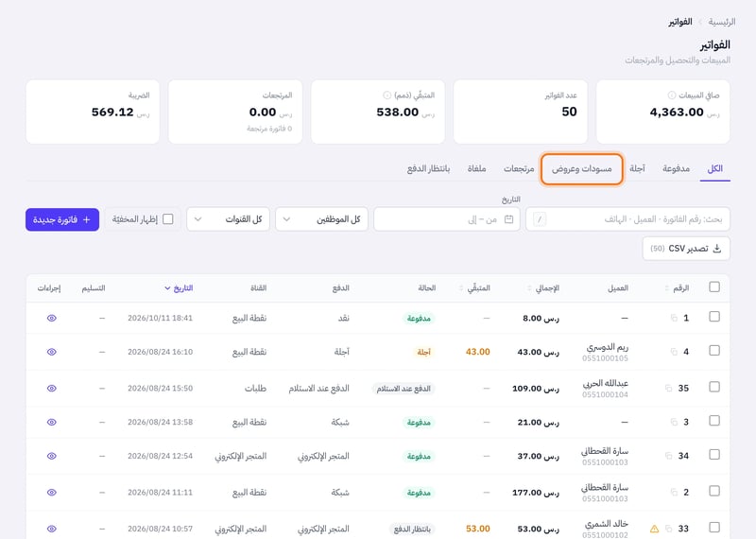The image size is (756, 539).
Task: Click total 177.00 ر.س
Action: coord(536,493)
